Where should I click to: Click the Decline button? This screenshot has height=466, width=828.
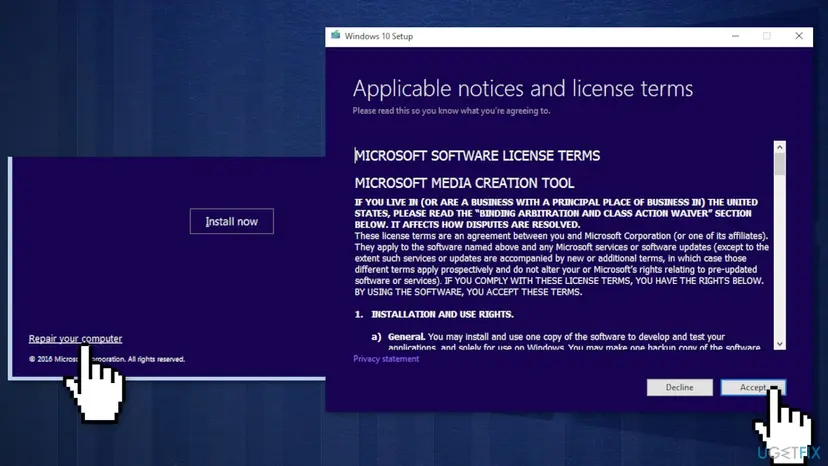(x=680, y=387)
